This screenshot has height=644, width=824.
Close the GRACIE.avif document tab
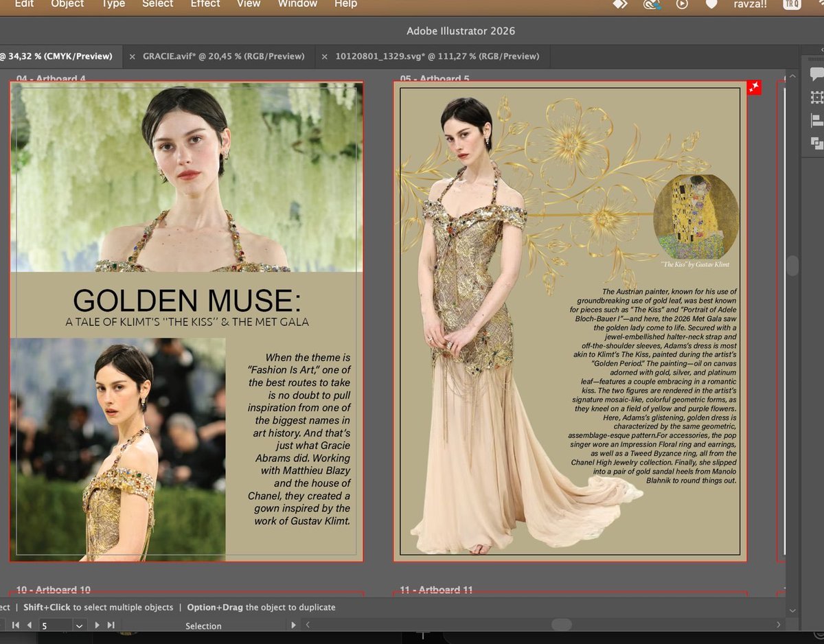tap(132, 56)
